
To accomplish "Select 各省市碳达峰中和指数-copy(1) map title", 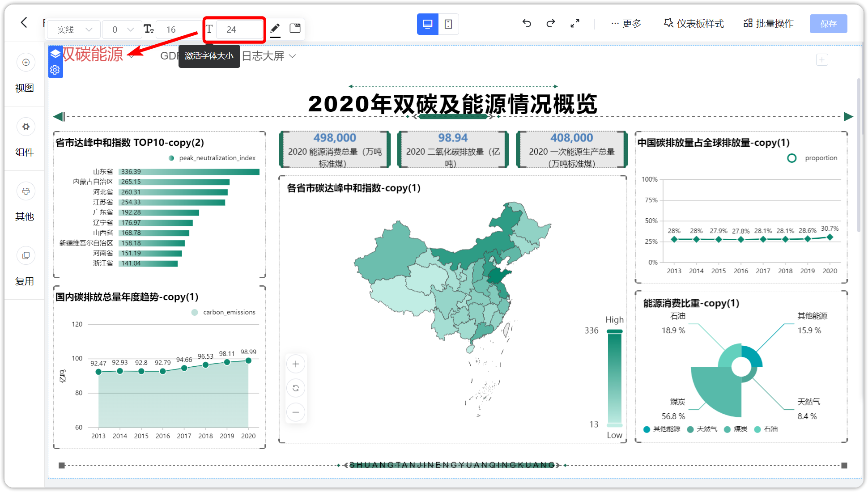I will pos(354,188).
